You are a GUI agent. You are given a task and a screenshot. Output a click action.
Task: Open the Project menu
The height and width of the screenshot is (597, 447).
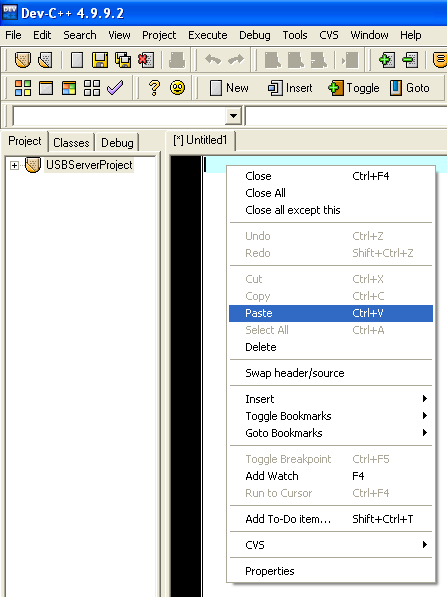click(159, 35)
